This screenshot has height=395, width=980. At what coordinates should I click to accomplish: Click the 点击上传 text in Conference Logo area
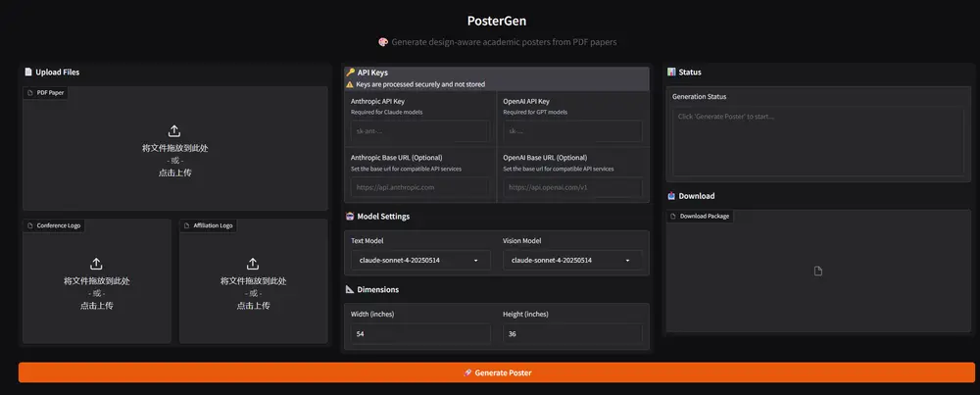(x=96, y=306)
